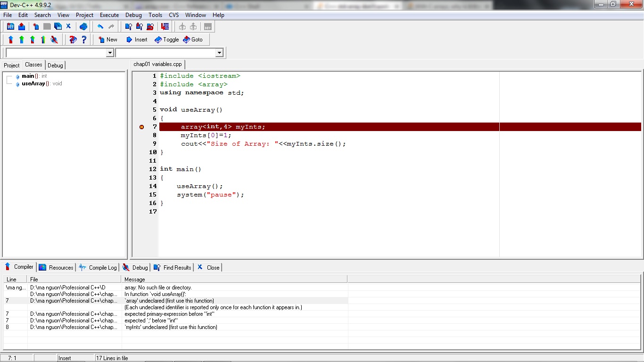Image resolution: width=644 pixels, height=362 pixels.
Task: Click the Goto bookmarks button
Action: tap(193, 40)
